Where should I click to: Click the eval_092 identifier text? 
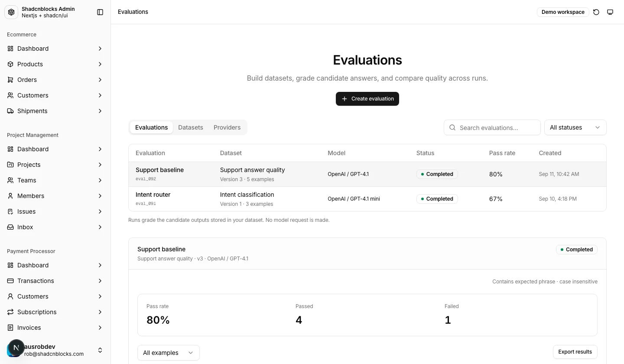coord(146,179)
